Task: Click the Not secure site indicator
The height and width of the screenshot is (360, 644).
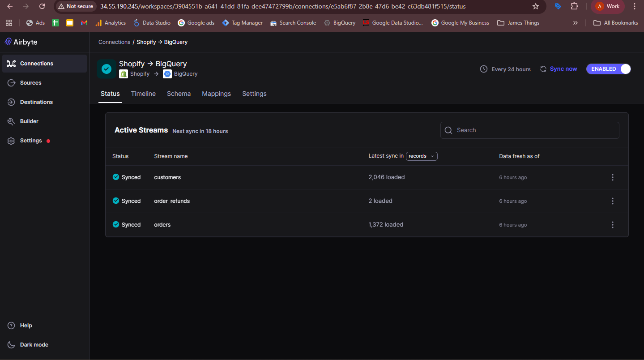Action: (76, 6)
